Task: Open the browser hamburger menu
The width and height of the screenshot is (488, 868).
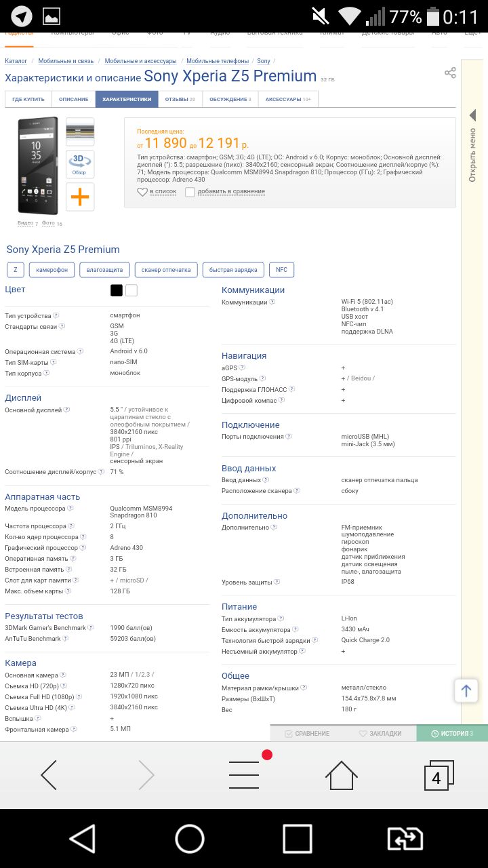Action: tap(244, 775)
